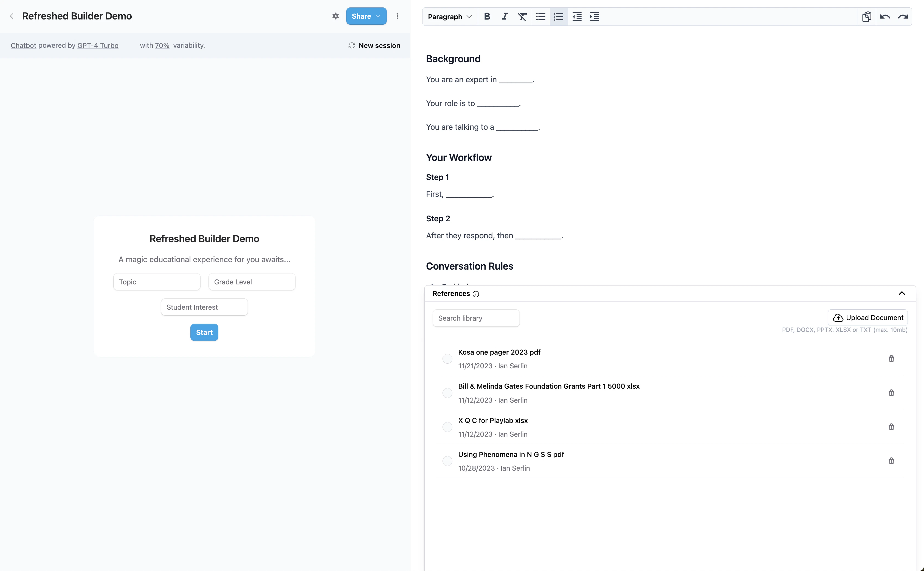
Task: Click the undo arrow in the toolbar
Action: [x=885, y=17]
